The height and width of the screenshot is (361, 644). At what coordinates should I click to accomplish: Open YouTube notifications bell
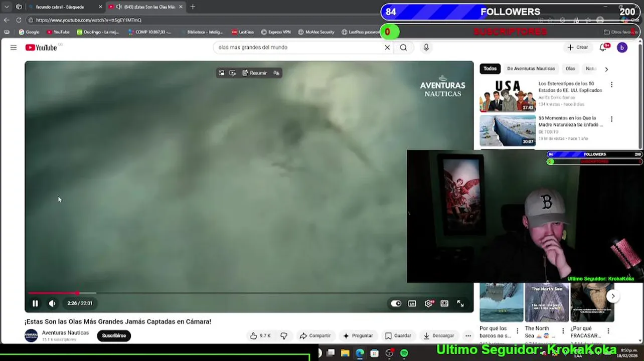[x=603, y=48]
